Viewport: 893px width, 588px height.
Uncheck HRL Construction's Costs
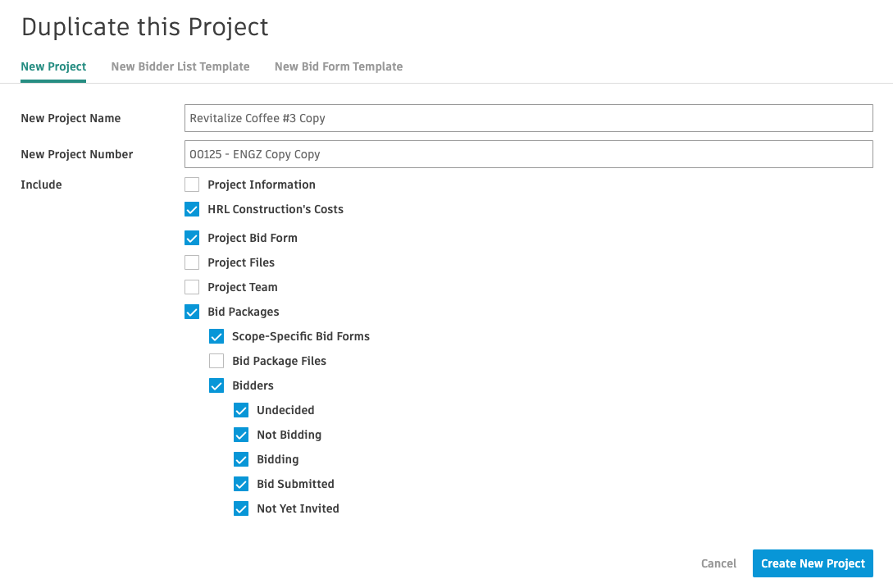tap(192, 209)
